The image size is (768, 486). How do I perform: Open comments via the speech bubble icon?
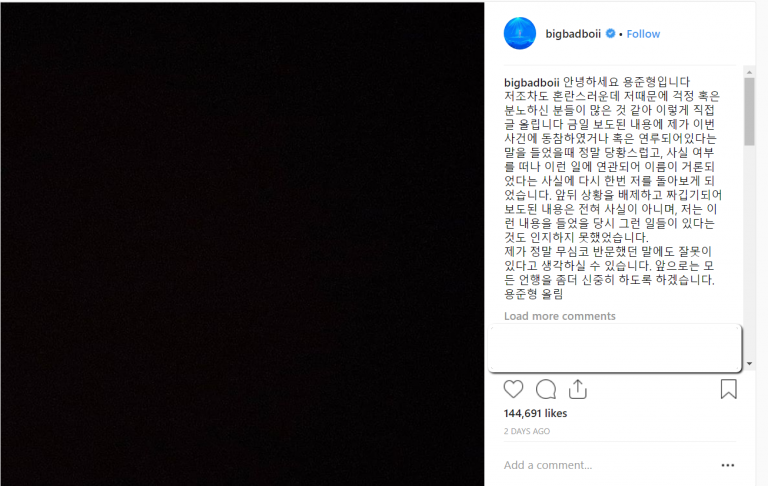(546, 389)
